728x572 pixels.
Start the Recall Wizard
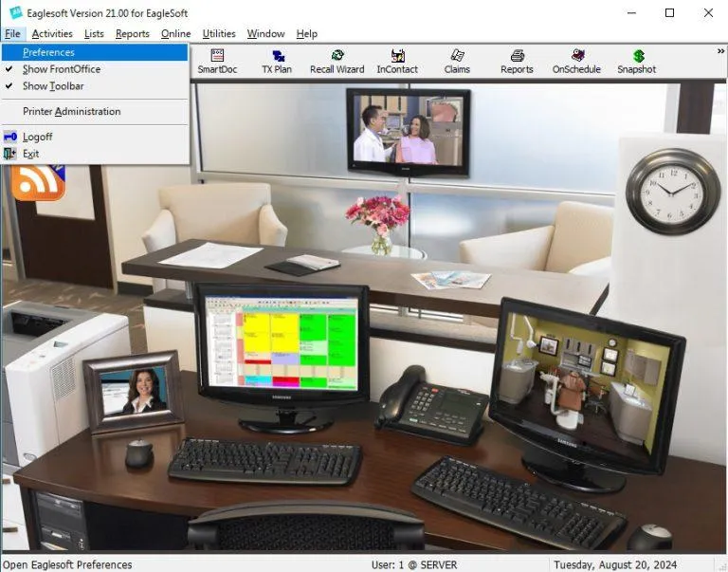337,62
